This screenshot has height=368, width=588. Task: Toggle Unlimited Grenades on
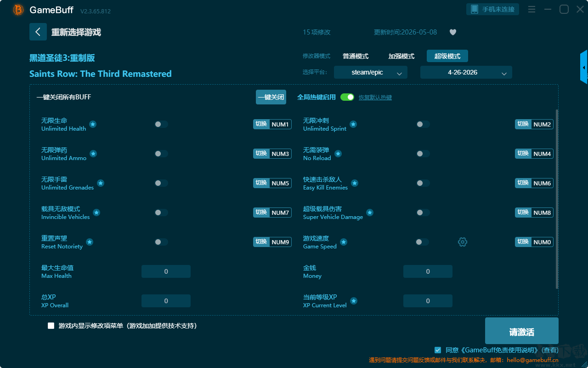(161, 183)
